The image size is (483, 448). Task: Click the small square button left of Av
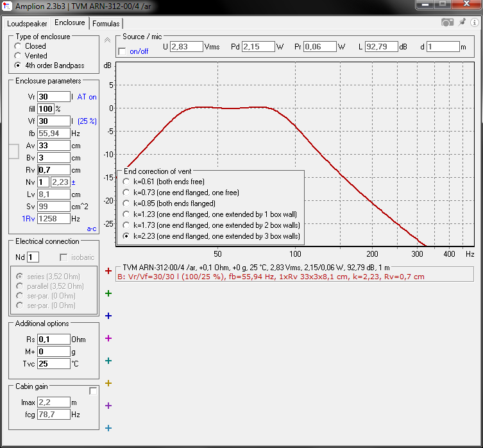coord(13,151)
